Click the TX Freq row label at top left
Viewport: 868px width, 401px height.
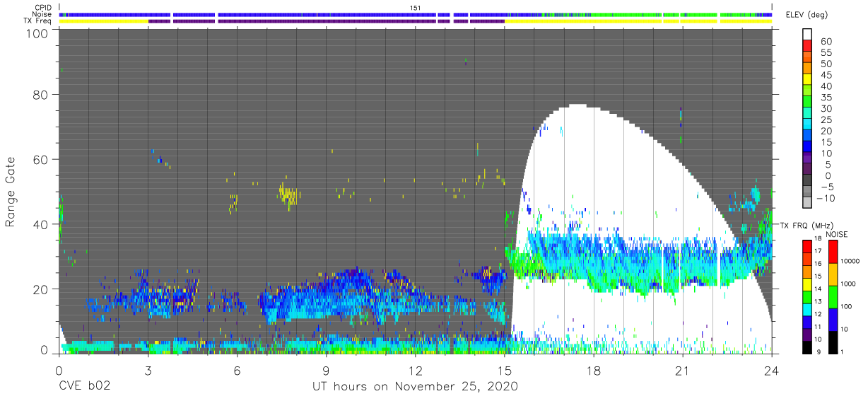(37, 21)
